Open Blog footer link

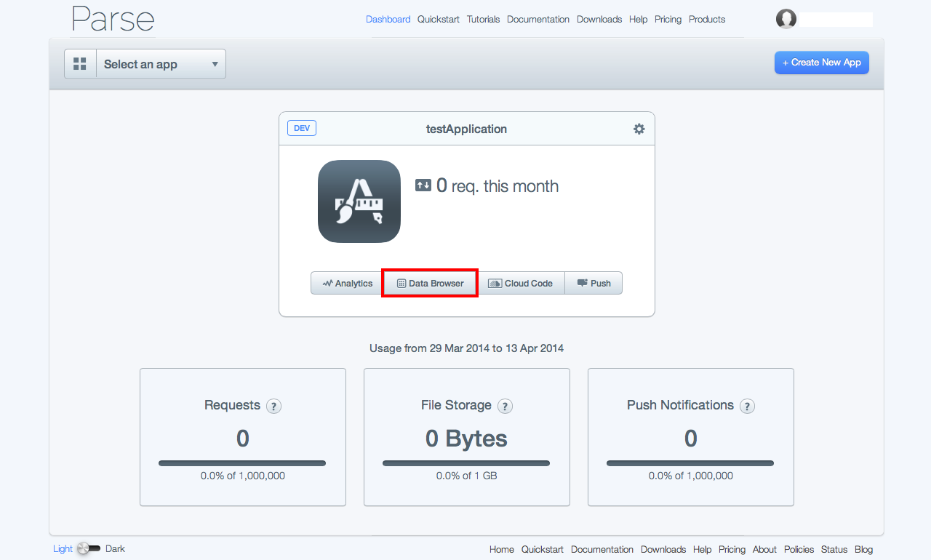pos(864,550)
